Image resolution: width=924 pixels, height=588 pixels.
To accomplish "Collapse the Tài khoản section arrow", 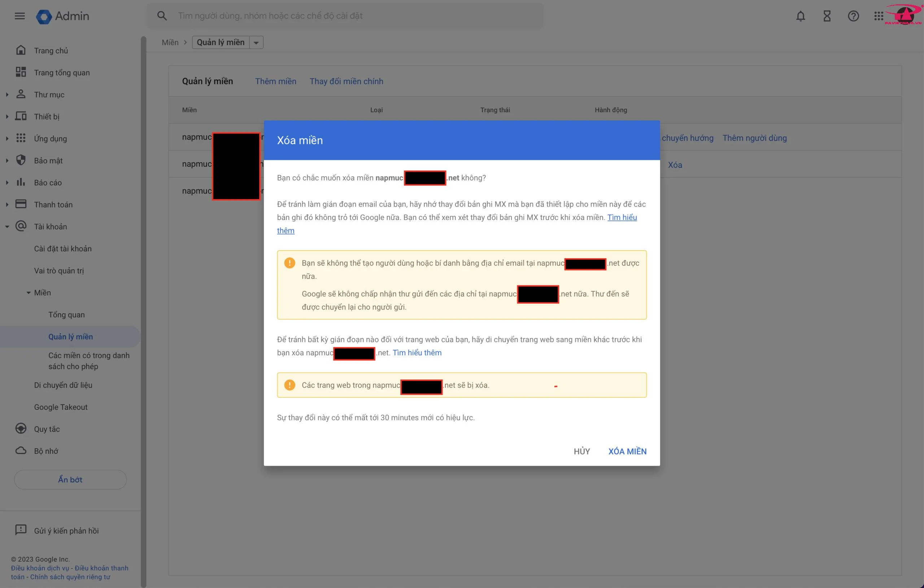I will pos(7,227).
